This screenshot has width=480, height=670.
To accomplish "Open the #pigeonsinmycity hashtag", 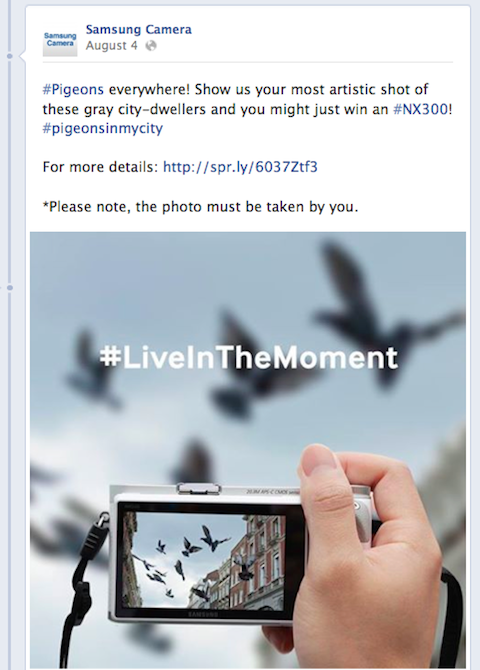I will [103, 129].
